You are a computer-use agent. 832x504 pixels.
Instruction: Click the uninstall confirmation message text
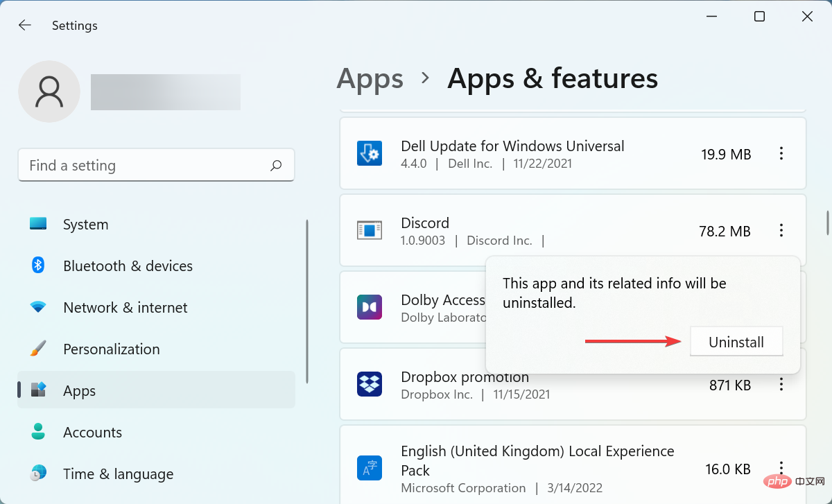(614, 293)
